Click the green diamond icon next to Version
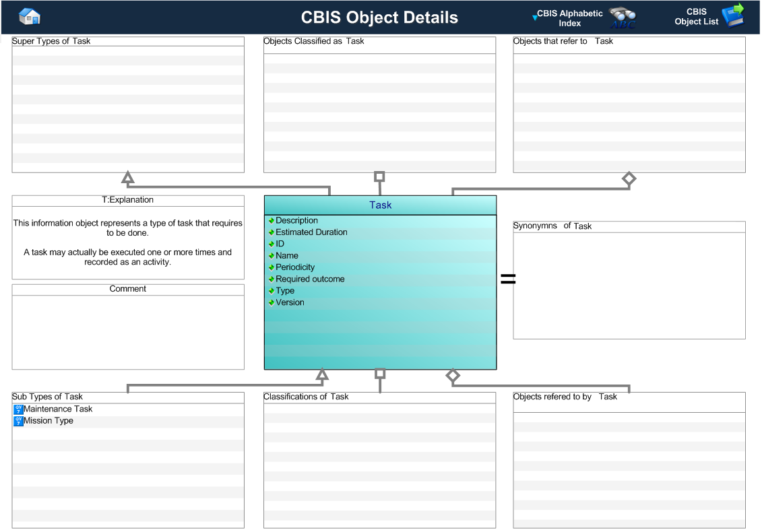The height and width of the screenshot is (532, 762). click(271, 302)
